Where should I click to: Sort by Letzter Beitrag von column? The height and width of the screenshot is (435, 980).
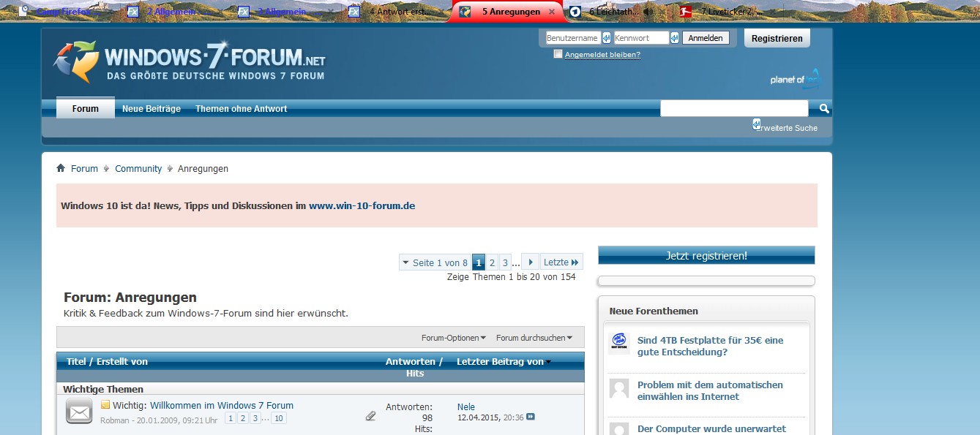coord(504,361)
